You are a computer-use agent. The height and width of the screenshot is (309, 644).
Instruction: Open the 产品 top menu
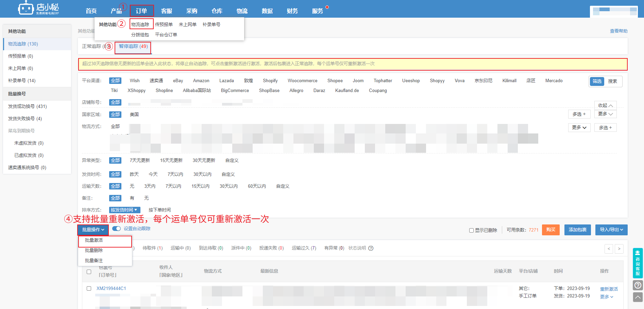point(116,11)
